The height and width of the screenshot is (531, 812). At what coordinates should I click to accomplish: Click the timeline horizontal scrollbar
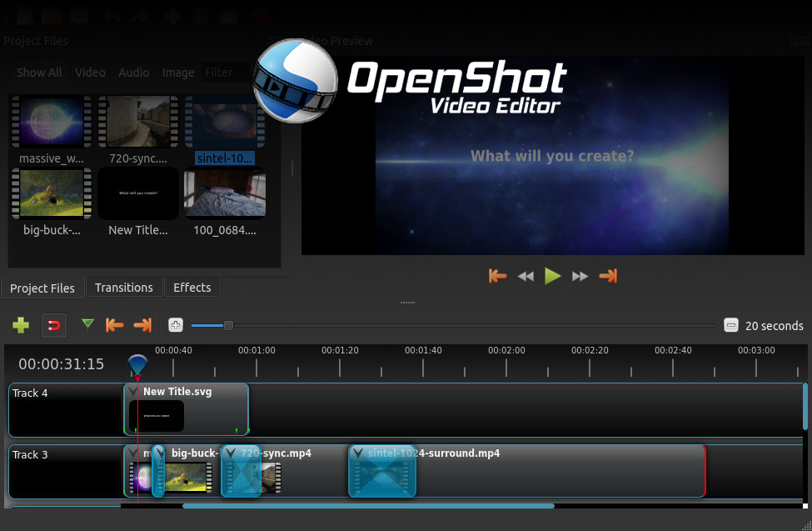(x=368, y=506)
